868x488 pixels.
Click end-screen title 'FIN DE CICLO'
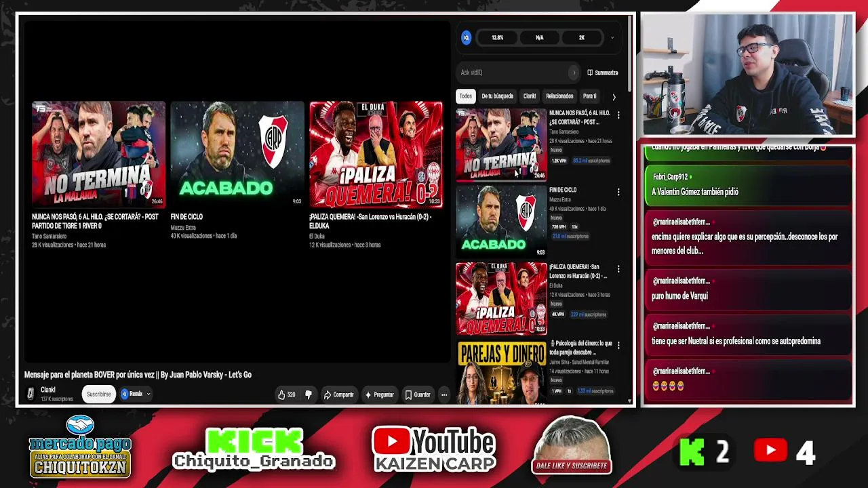tap(186, 217)
